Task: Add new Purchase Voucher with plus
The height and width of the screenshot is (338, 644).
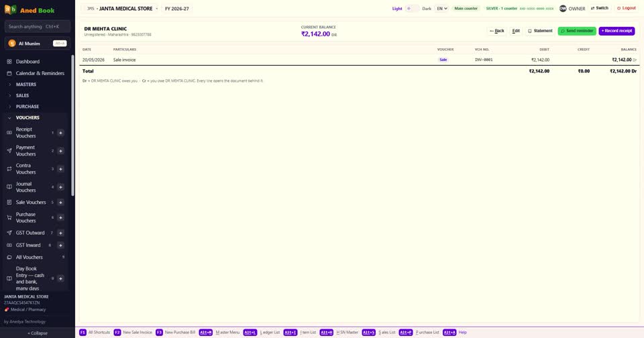Action: 60,218
